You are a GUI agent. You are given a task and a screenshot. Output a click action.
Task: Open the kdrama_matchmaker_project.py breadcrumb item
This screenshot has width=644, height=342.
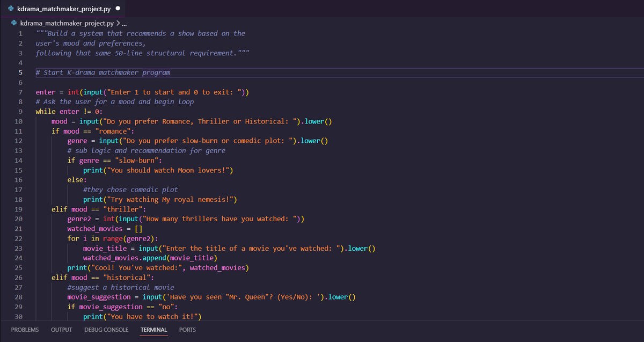tap(67, 24)
